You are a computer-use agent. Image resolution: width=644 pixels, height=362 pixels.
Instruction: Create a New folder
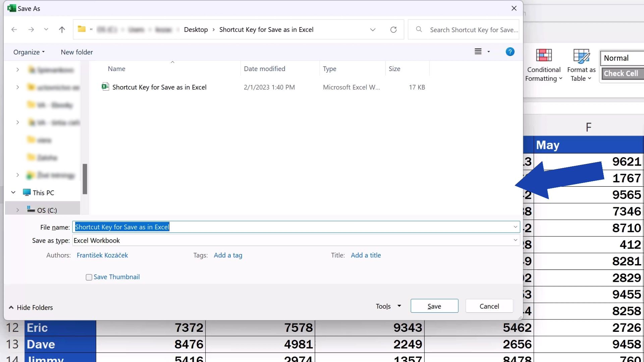77,52
